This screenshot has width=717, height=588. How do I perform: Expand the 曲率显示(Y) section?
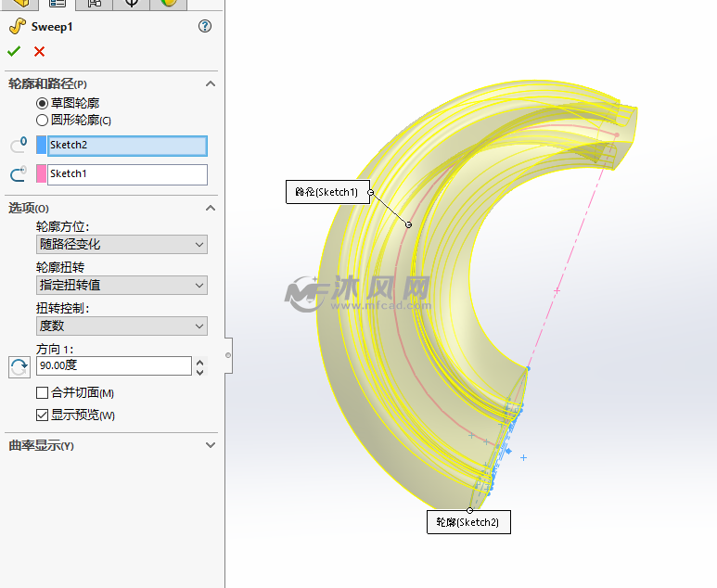tap(211, 445)
